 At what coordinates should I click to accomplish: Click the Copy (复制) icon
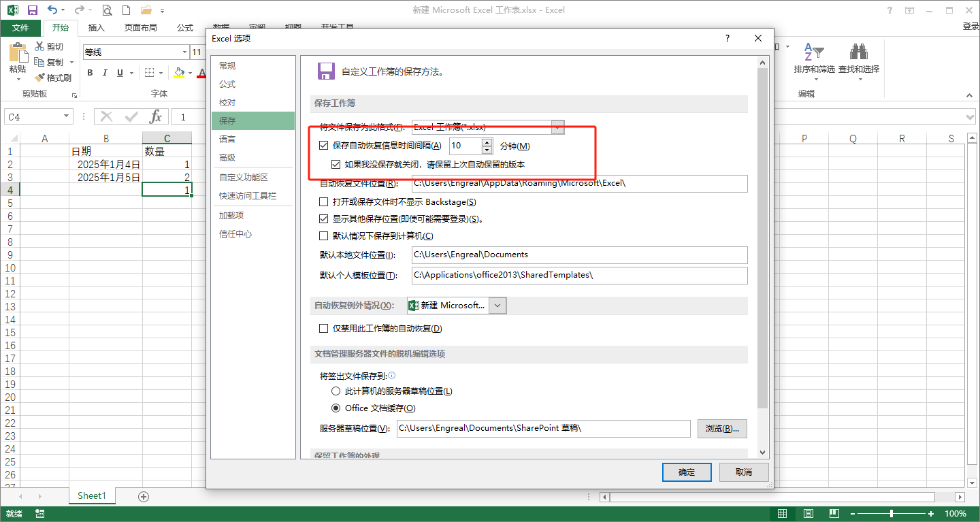pos(39,62)
